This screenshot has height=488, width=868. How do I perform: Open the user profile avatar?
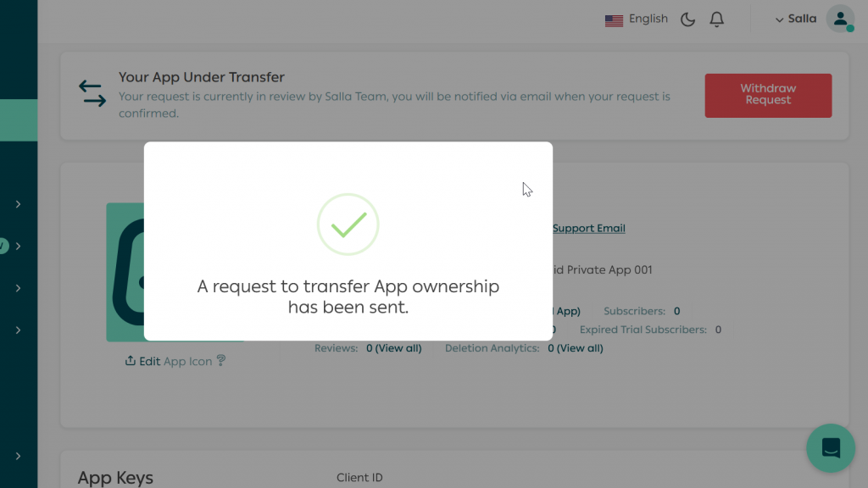(840, 19)
